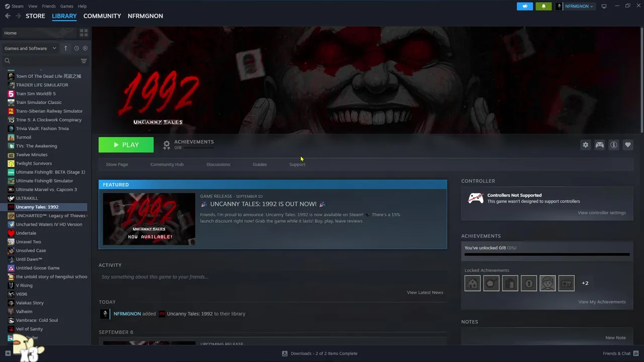Viewport: 644px width, 362px height.
Task: Click the achievements badge icon beside Play
Action: point(167,145)
